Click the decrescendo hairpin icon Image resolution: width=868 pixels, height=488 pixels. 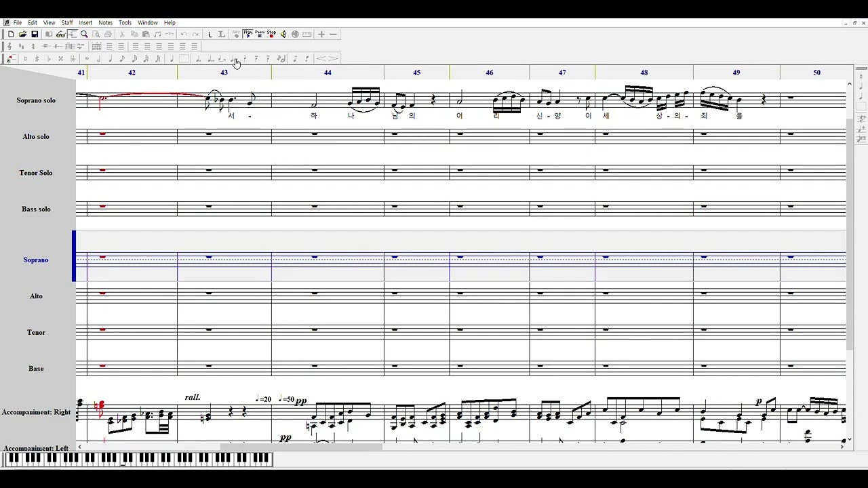333,58
